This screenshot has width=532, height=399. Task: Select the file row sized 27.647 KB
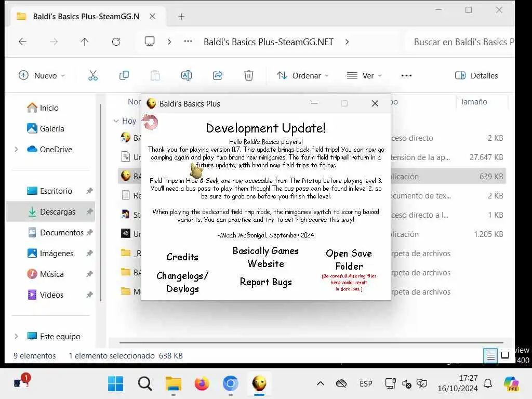(x=312, y=157)
